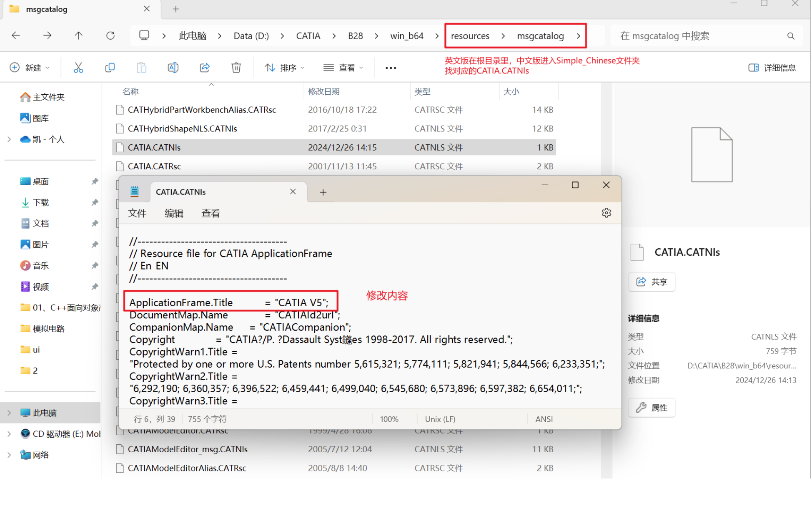Click the 共享 button in details pane
This screenshot has height=514, width=812.
[652, 282]
